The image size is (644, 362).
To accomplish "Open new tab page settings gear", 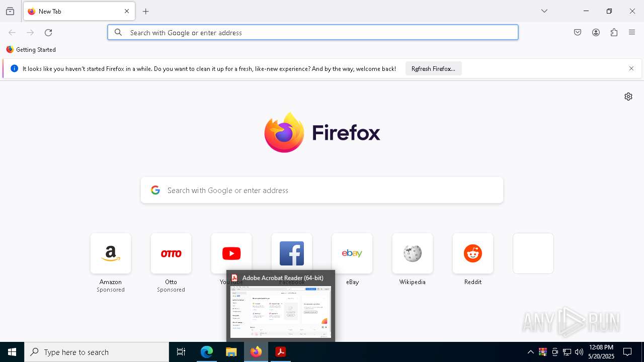I will click(x=628, y=97).
